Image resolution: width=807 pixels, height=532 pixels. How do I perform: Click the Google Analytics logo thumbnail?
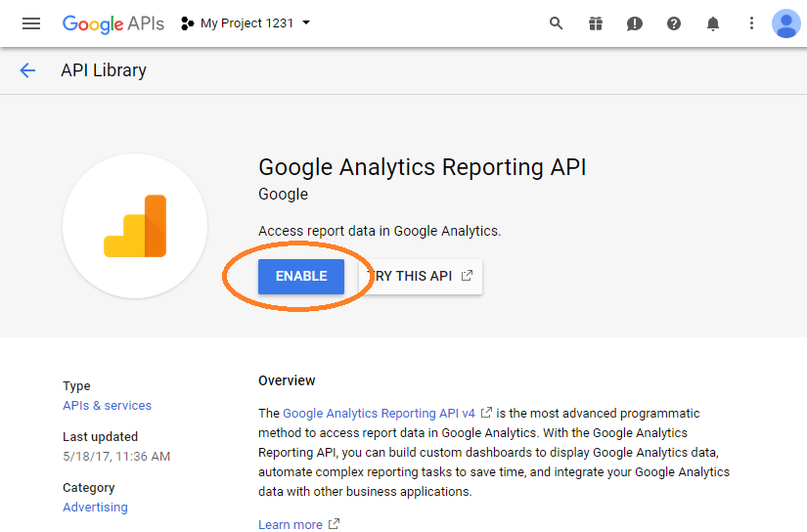point(135,226)
